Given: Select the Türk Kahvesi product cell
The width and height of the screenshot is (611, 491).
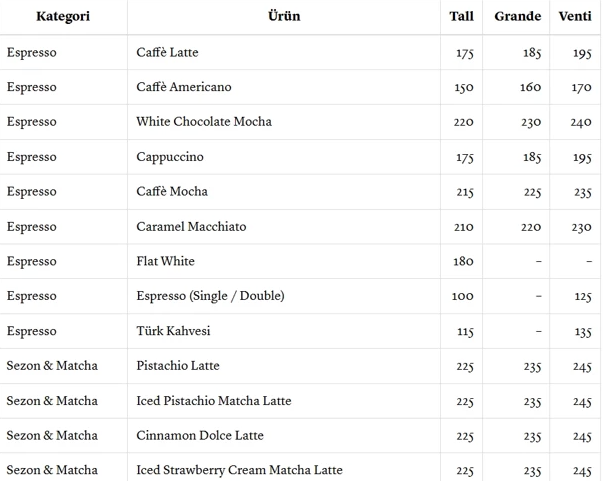Looking at the screenshot, I should [173, 331].
